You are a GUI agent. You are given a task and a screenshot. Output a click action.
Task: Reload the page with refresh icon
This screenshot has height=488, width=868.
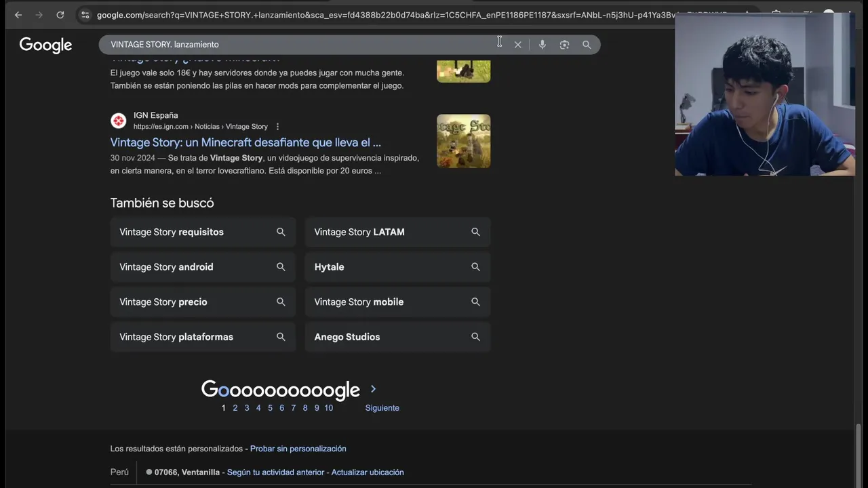click(x=60, y=15)
